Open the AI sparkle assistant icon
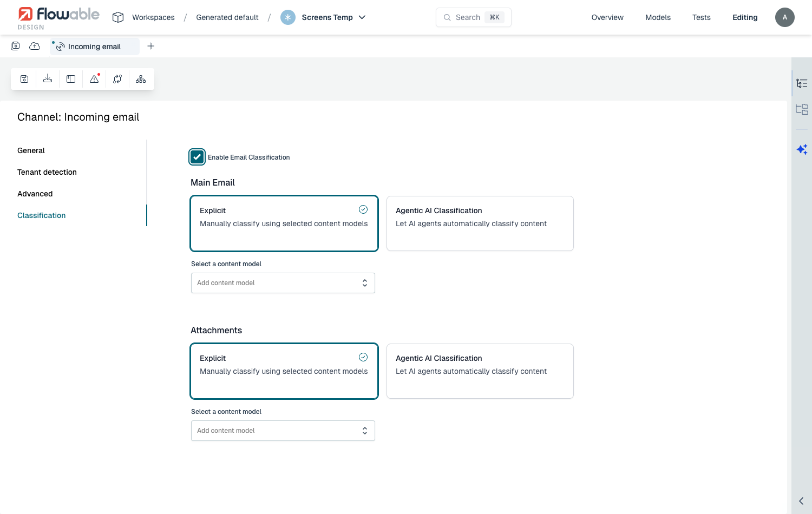Image resolution: width=812 pixels, height=514 pixels. [x=802, y=149]
